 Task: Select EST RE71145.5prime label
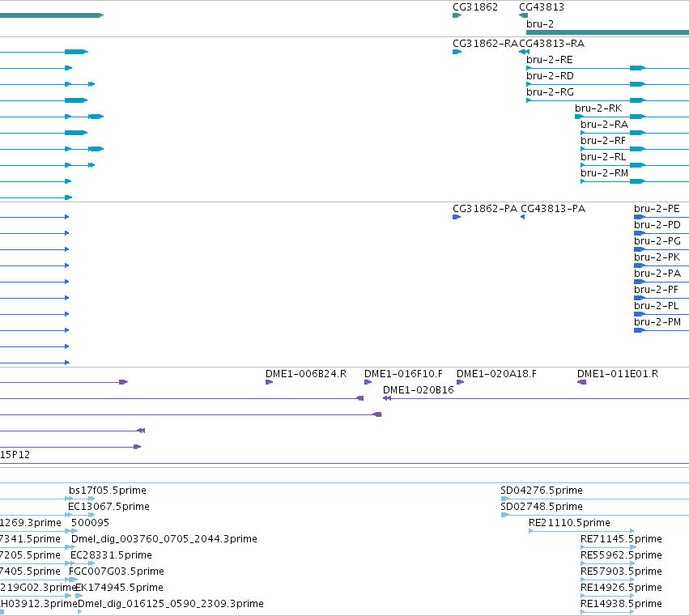pos(621,539)
